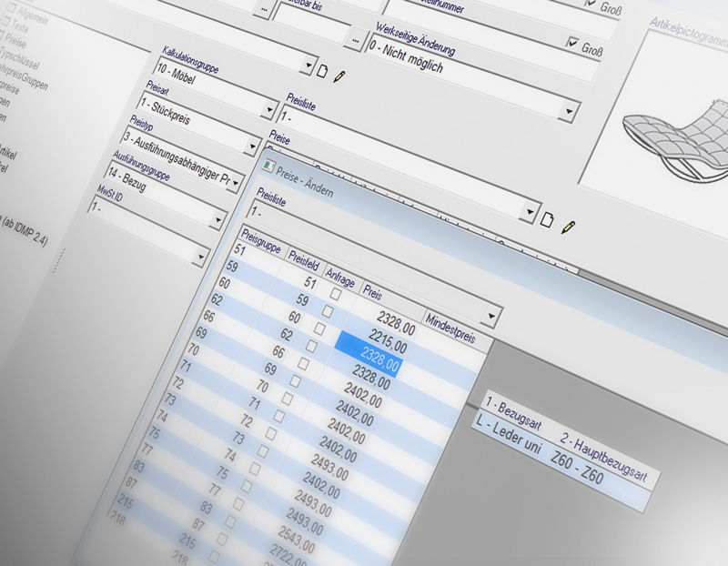Click the new document icon beside Kalkulationsgruppe
Image resolution: width=728 pixels, height=566 pixels.
(x=322, y=71)
